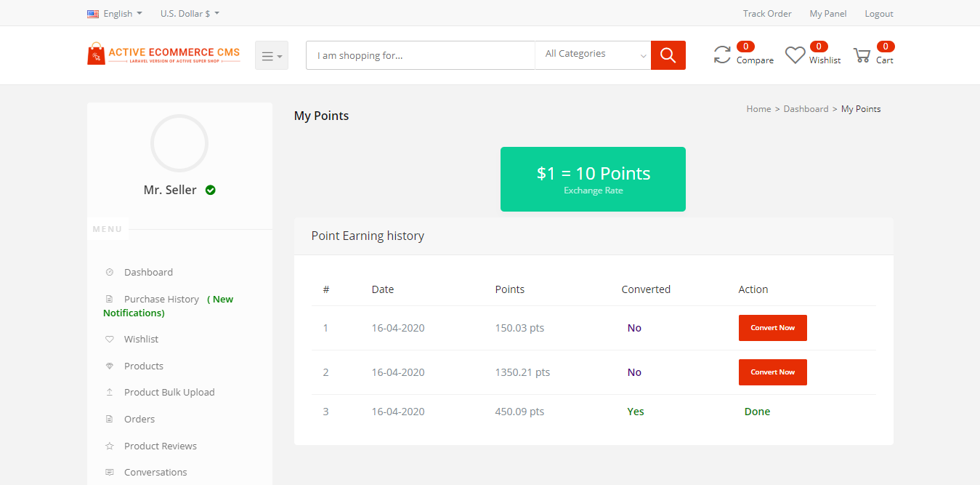
Task: Expand the English language dropdown
Action: click(x=115, y=13)
